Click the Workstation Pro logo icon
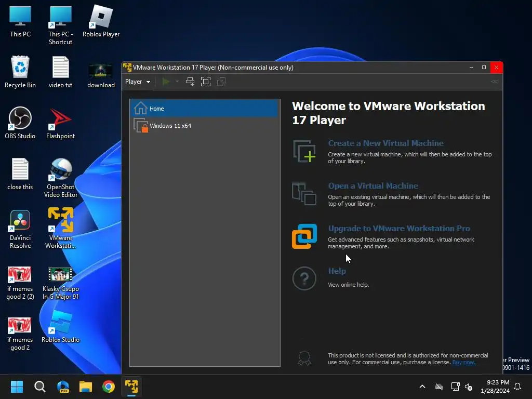This screenshot has width=532, height=399. coord(304,236)
